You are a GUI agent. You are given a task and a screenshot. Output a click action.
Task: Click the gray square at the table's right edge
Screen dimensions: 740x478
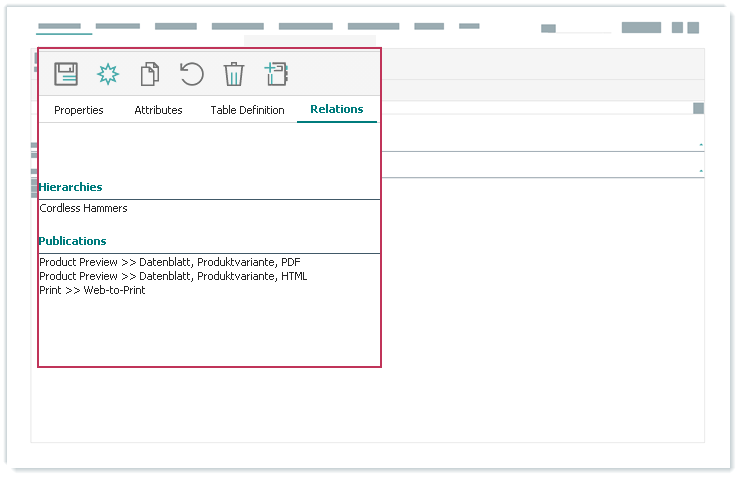698,108
